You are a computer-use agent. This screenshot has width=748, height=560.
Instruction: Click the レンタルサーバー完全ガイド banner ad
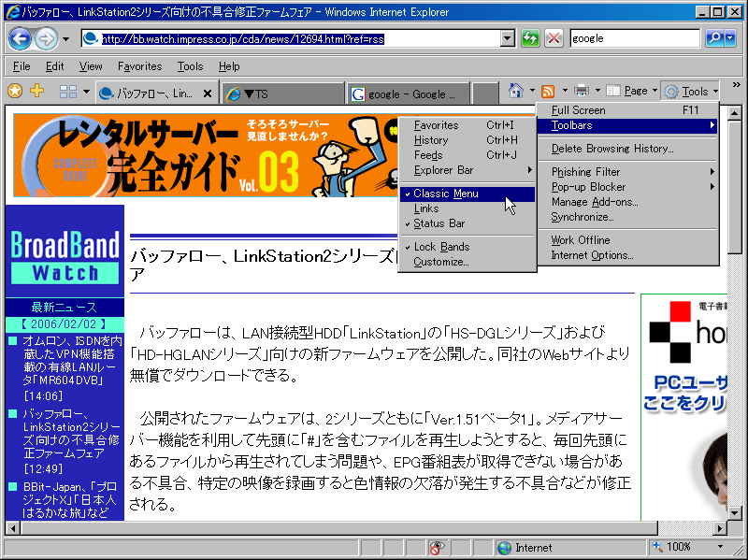[206, 155]
